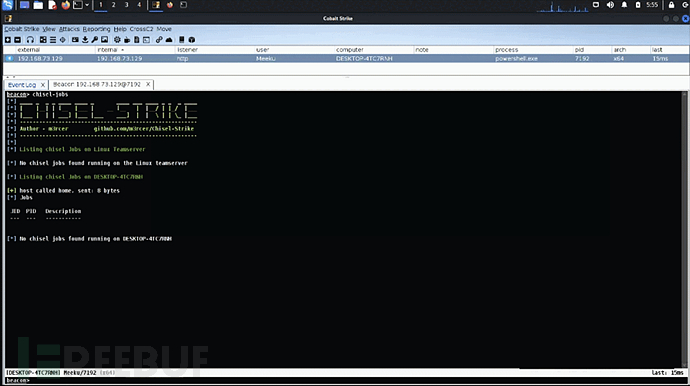The width and height of the screenshot is (690, 386).
Task: Switch to session table list view icon
Action: pos(53,40)
